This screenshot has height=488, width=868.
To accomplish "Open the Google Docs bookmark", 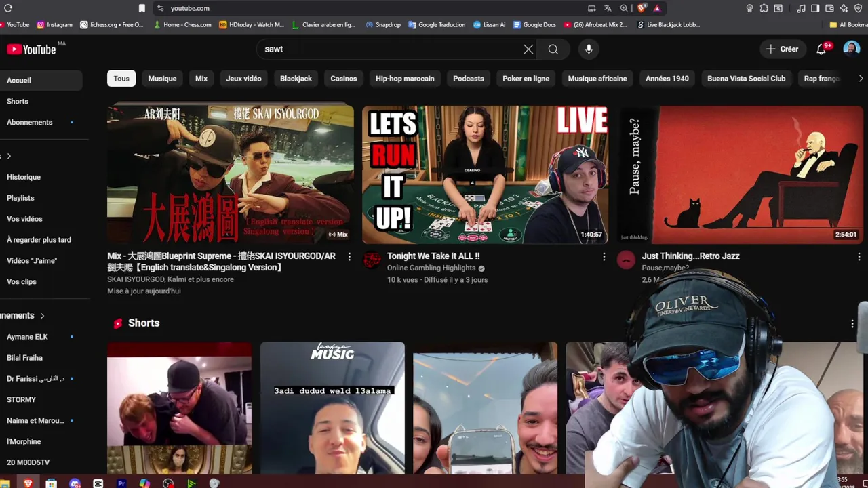I will point(534,24).
